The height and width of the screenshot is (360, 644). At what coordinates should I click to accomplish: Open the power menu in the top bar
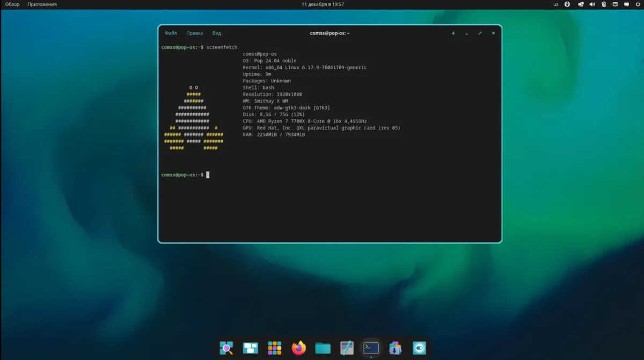coord(638,4)
